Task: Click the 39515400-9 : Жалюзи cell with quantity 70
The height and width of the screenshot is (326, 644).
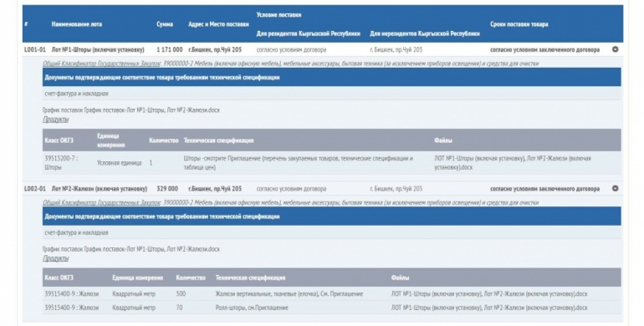Action: (x=72, y=308)
